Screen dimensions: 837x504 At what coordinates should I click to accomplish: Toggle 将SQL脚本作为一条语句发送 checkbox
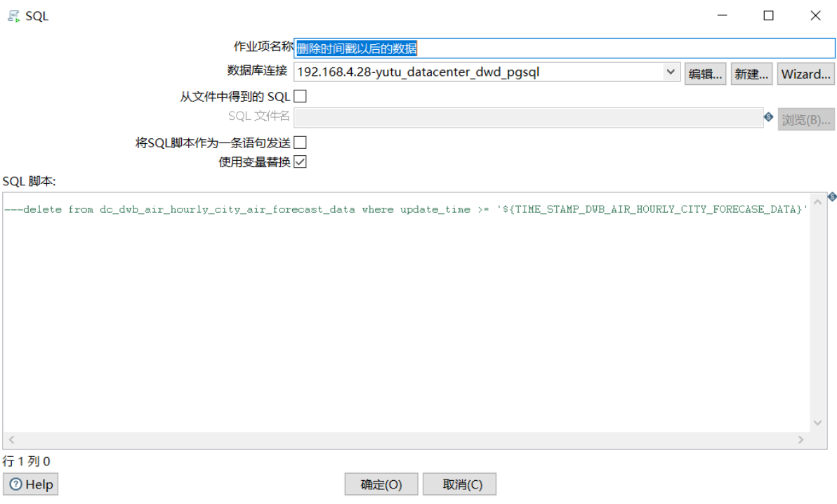300,142
